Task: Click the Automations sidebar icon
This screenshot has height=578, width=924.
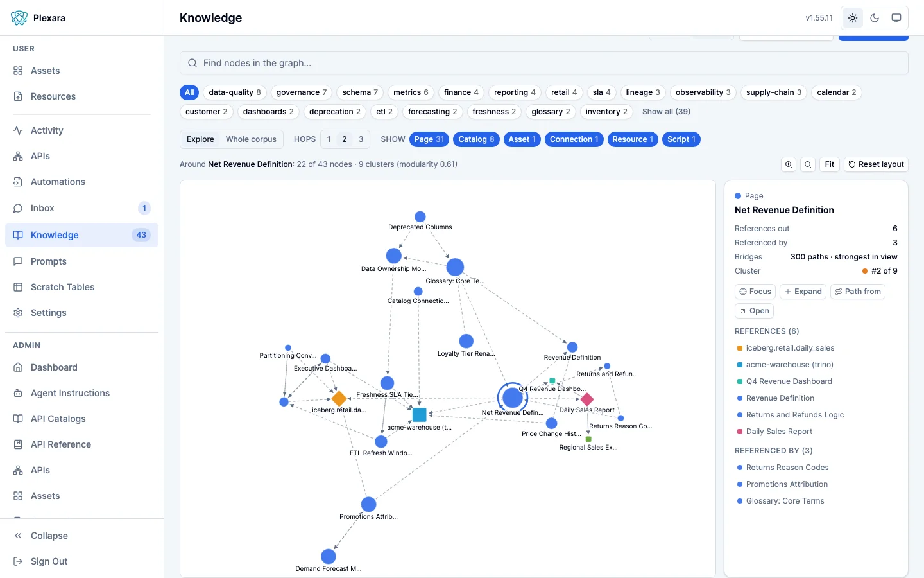Action: [18, 182]
